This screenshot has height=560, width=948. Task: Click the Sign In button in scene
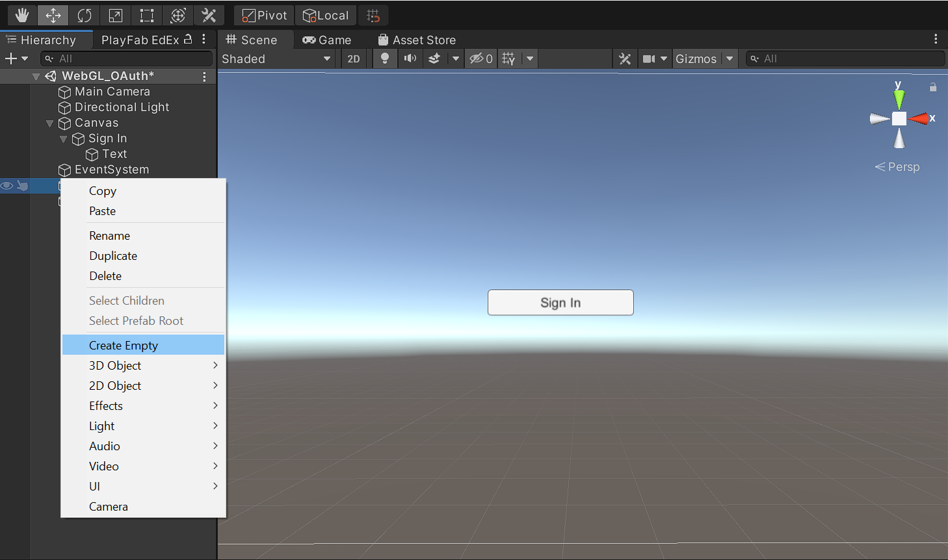click(x=560, y=303)
